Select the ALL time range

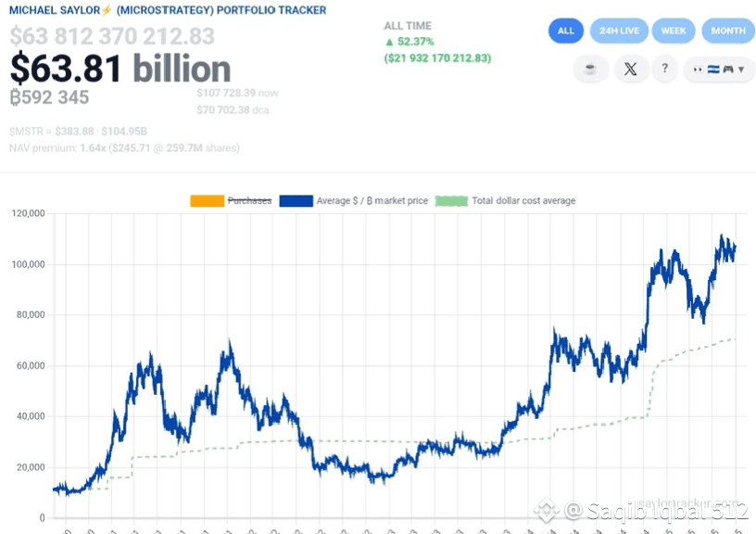click(566, 31)
